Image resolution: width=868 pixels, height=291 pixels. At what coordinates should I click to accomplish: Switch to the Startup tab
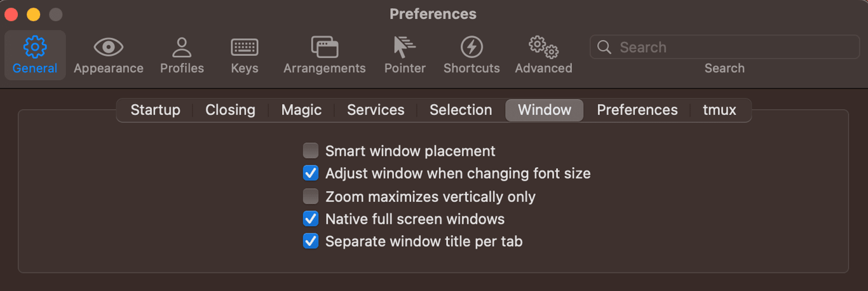[155, 110]
